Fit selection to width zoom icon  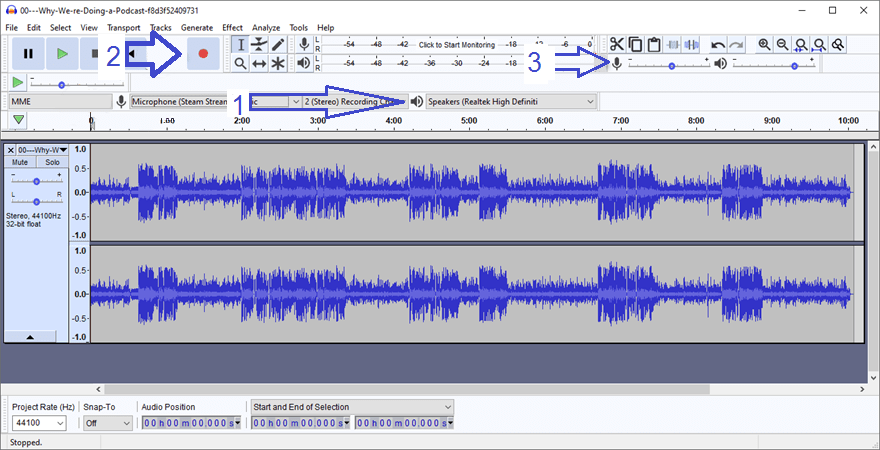click(801, 44)
